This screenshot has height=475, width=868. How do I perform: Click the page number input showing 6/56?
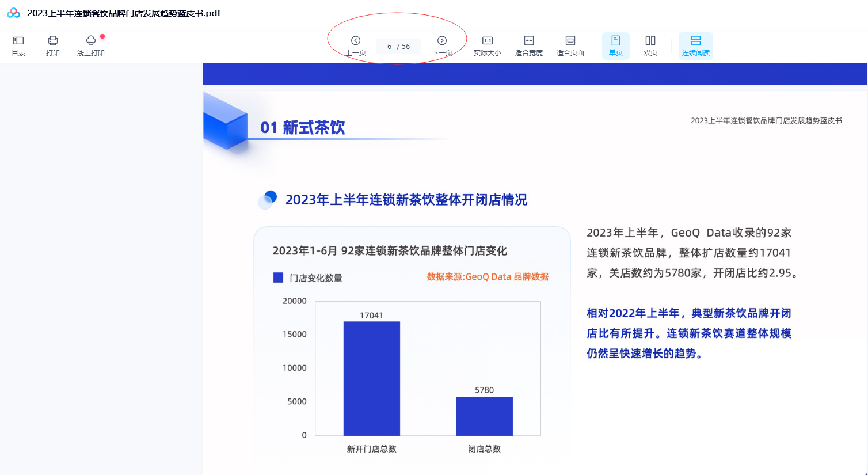398,45
